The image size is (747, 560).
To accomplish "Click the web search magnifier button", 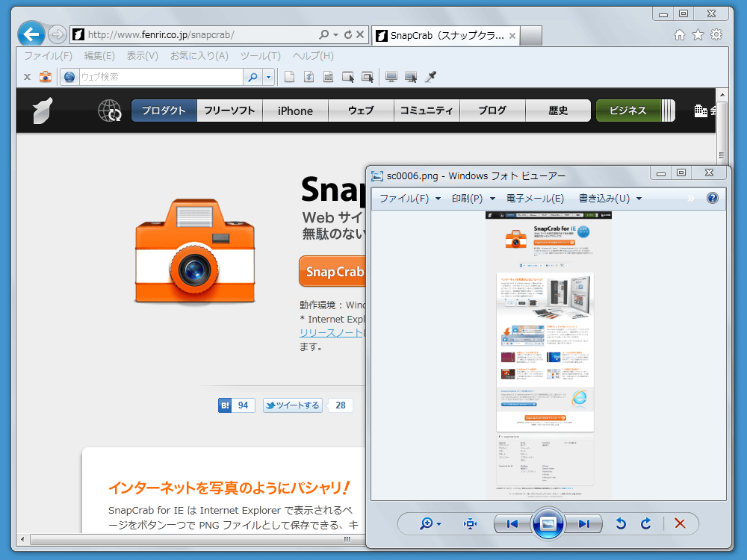I will click(x=253, y=77).
